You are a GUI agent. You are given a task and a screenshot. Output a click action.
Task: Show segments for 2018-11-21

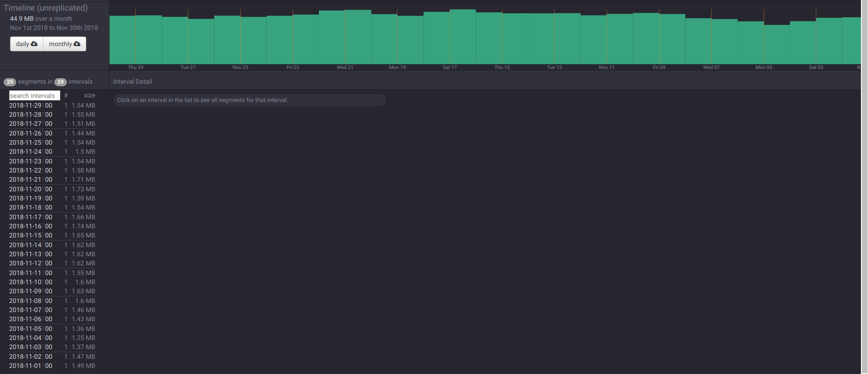pyautogui.click(x=52, y=180)
